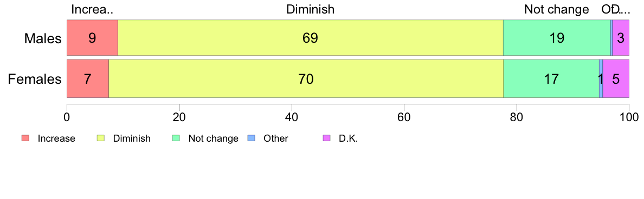Click the Males Increase segment labeled 9
This screenshot has height=199, width=644.
pos(92,37)
